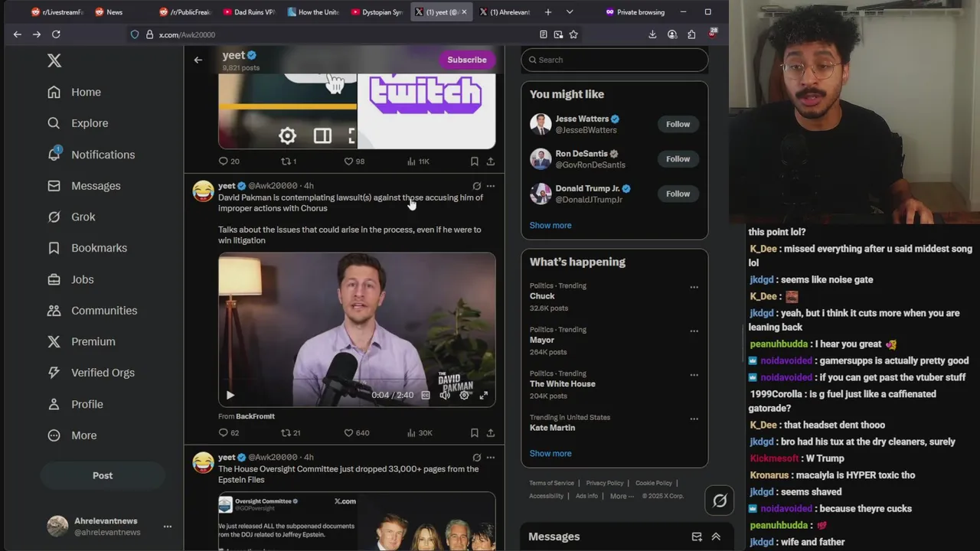
Task: Mute the David Pakman video
Action: click(x=445, y=395)
